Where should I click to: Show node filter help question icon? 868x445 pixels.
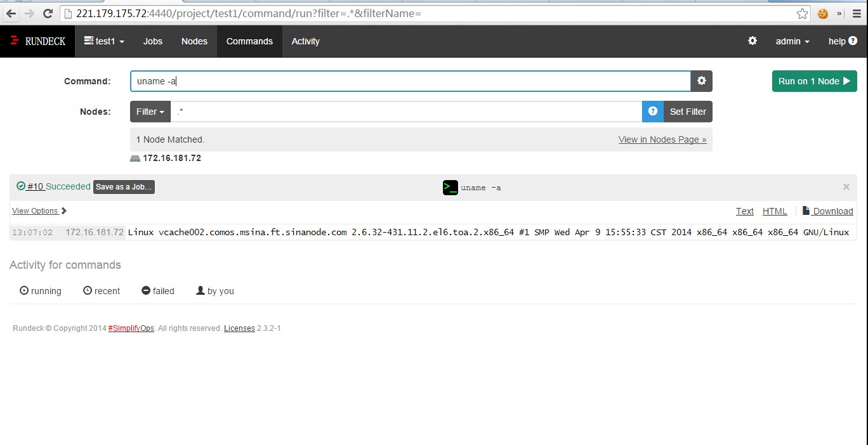(x=653, y=112)
